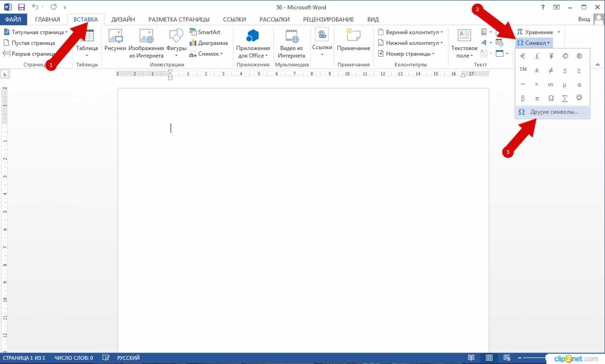Insert the smiley face symbol
The width and height of the screenshot is (605, 364).
click(x=579, y=98)
